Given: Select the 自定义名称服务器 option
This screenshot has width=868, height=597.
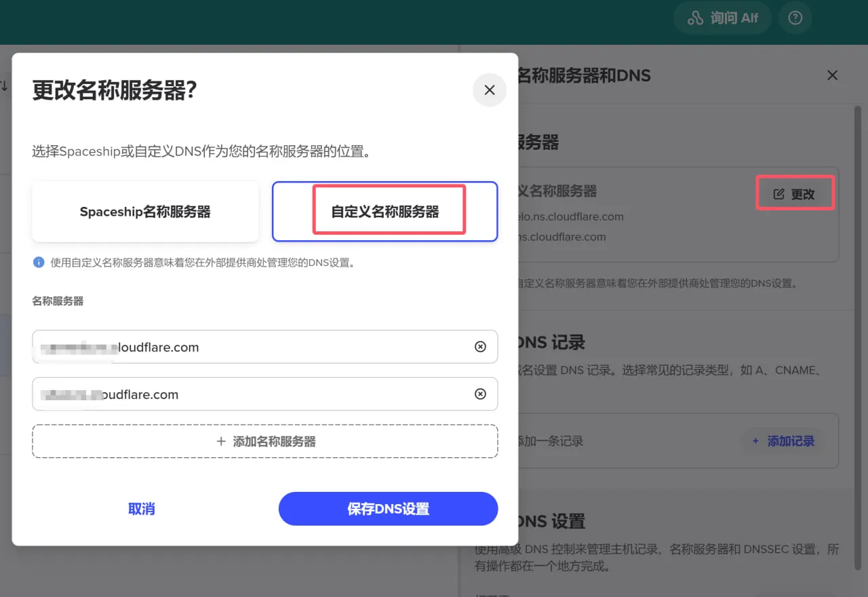Looking at the screenshot, I should 385,212.
